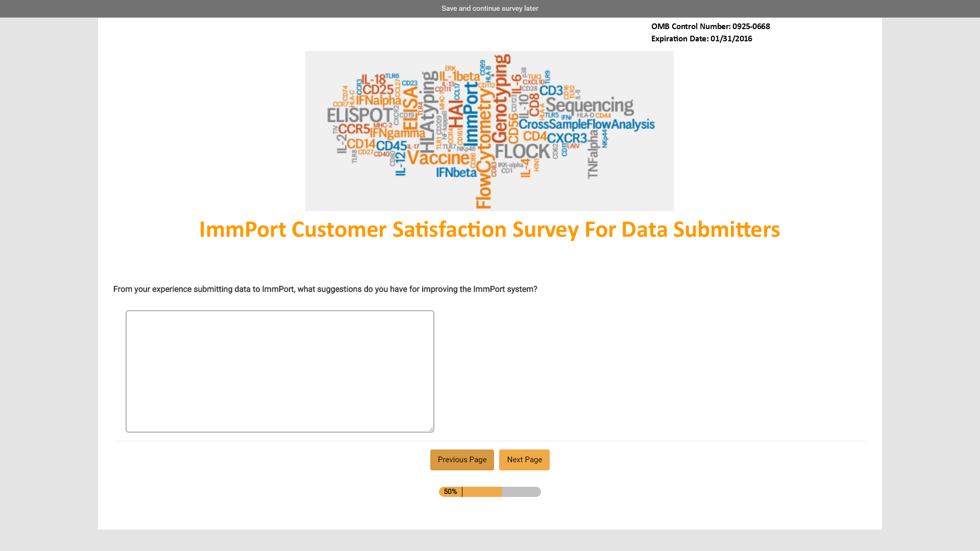Click the blue CD45 word in banner

pyautogui.click(x=391, y=146)
